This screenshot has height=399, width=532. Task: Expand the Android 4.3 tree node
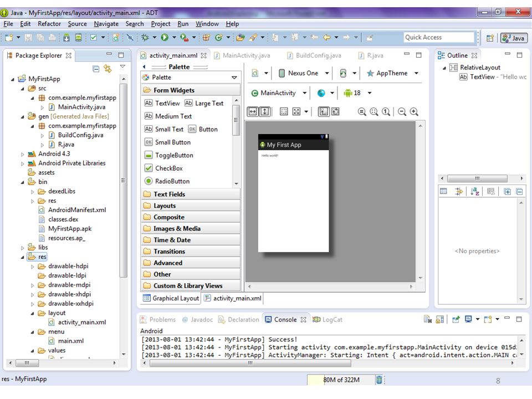[x=22, y=154]
